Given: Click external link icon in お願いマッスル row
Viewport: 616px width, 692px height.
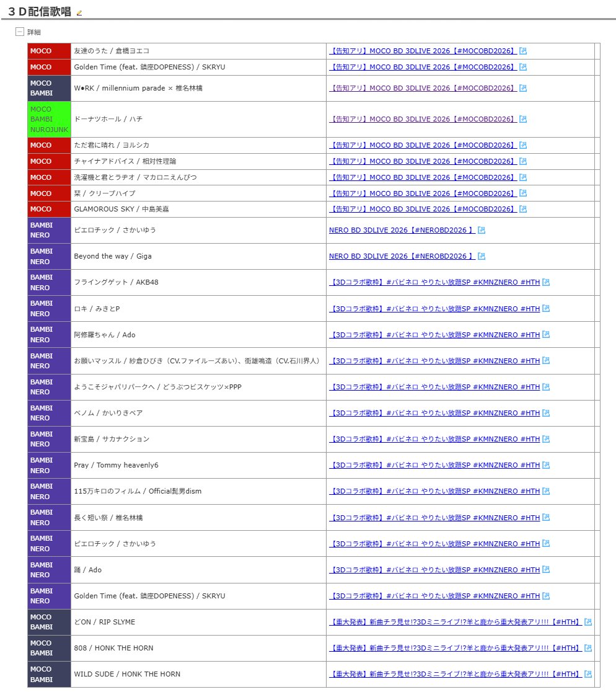Looking at the screenshot, I should click(x=546, y=360).
